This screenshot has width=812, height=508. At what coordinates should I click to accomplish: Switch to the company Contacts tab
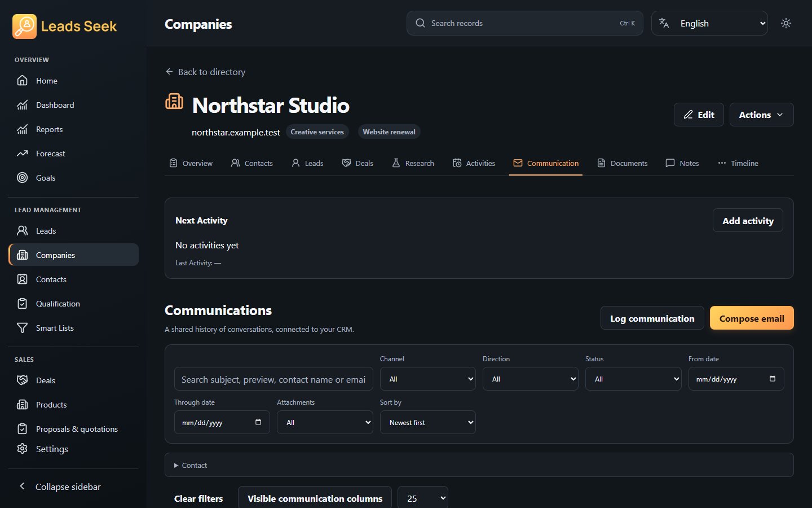click(x=252, y=163)
